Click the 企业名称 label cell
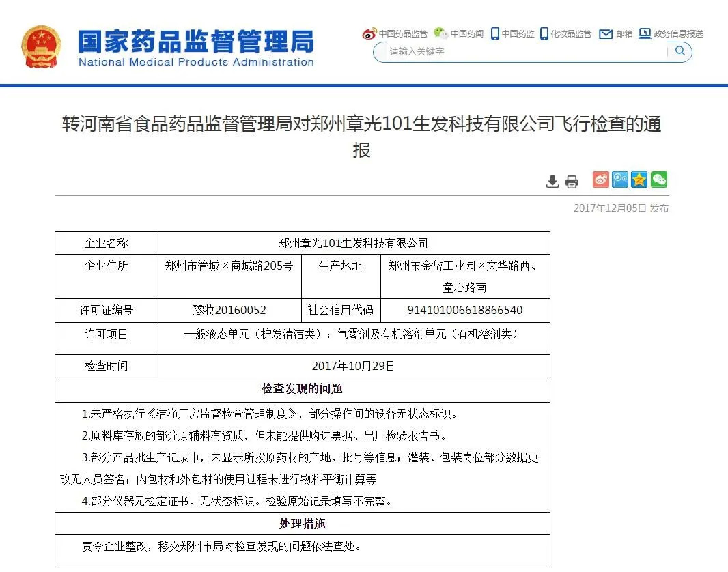 click(107, 243)
